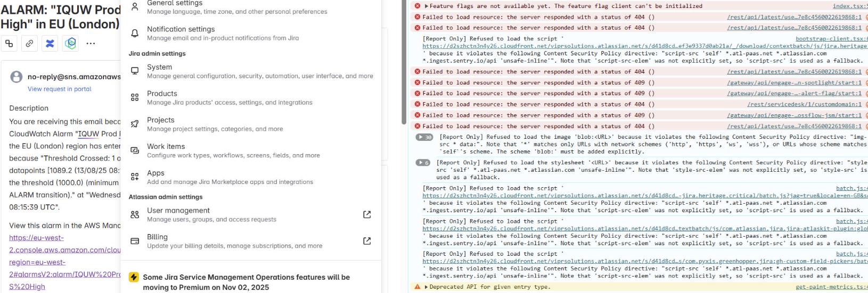This screenshot has height=293, width=868.
Task: Expand the Feature flags error message
Action: [426, 6]
